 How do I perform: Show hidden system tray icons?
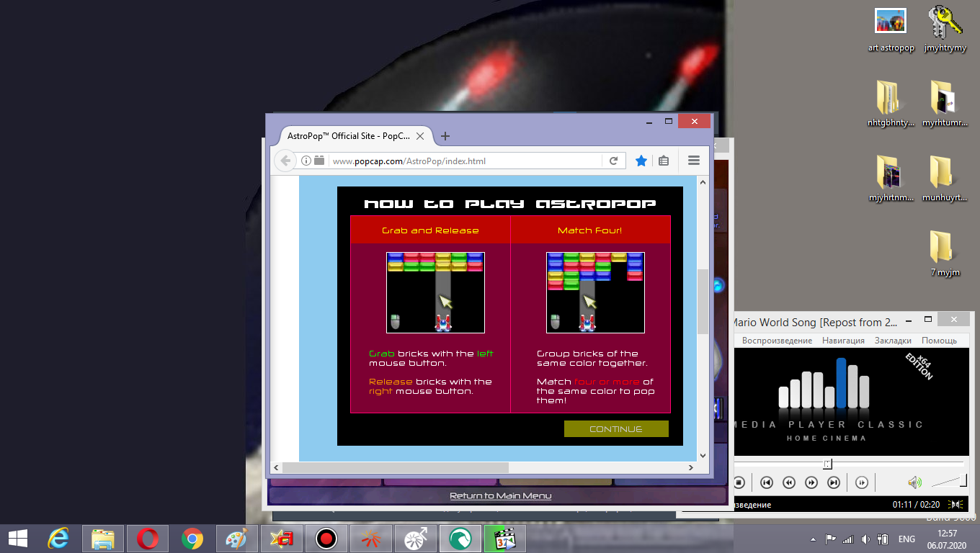814,539
